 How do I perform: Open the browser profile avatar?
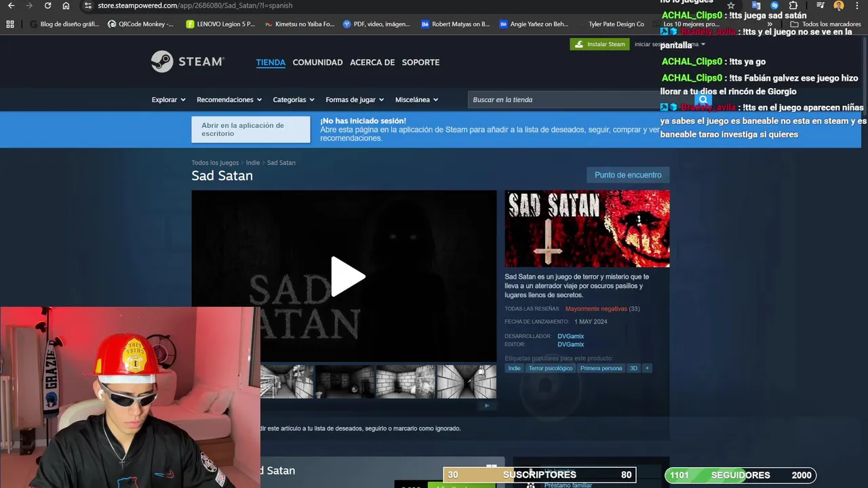pyautogui.click(x=839, y=5)
